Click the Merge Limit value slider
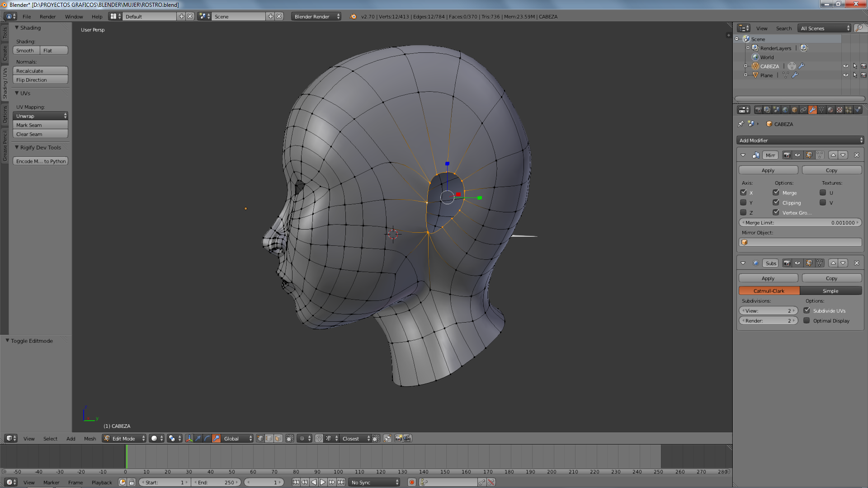Viewport: 868px width, 488px height. 800,223
